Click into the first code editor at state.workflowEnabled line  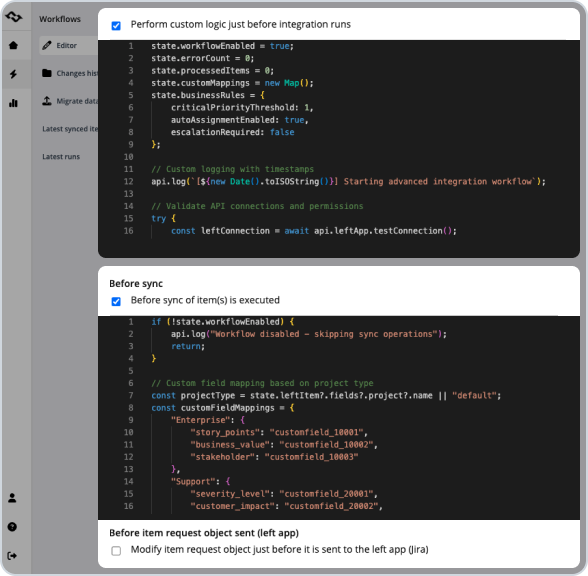point(222,46)
